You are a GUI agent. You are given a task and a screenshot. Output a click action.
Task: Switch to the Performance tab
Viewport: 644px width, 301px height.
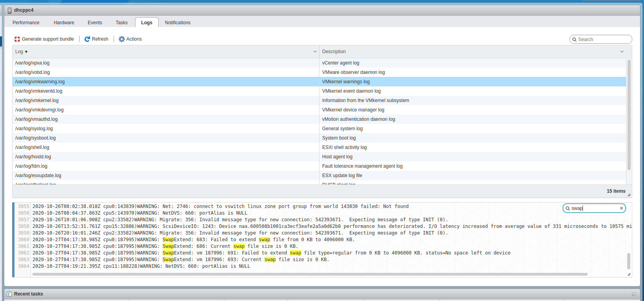point(26,23)
